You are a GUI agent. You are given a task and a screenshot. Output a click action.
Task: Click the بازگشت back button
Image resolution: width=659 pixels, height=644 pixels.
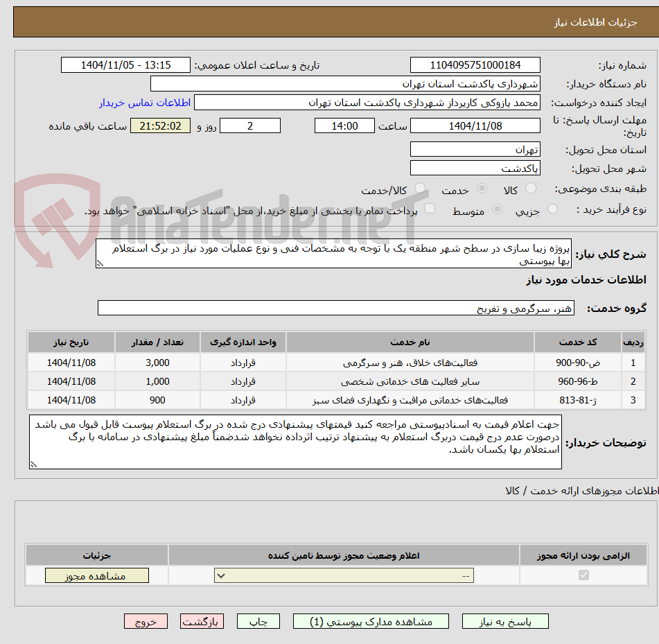(202, 621)
